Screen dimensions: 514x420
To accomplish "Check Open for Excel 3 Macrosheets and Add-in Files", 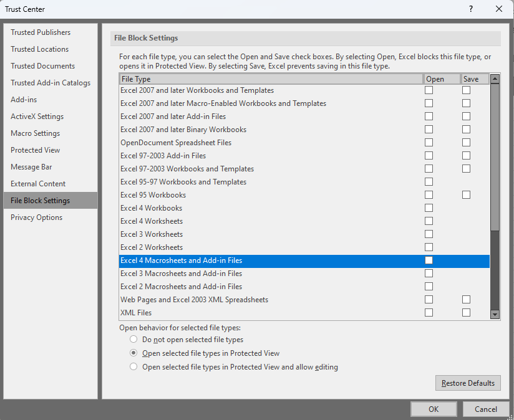I will [x=429, y=274].
